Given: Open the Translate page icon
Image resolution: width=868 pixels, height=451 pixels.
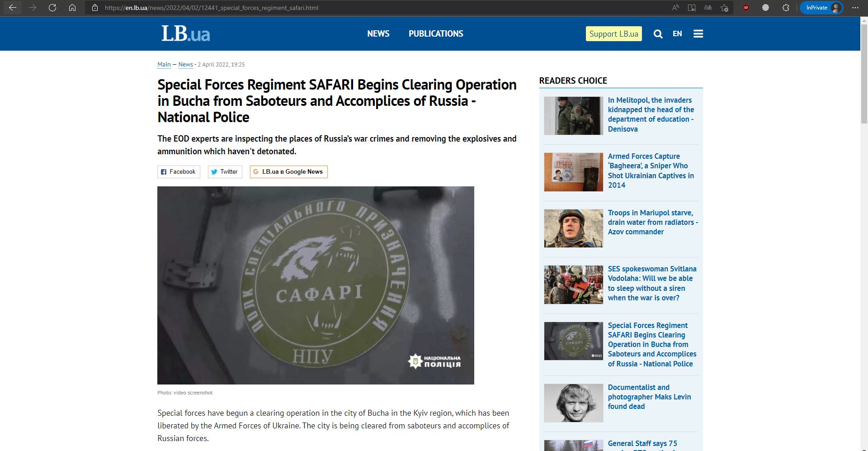Looking at the screenshot, I should click(x=708, y=8).
